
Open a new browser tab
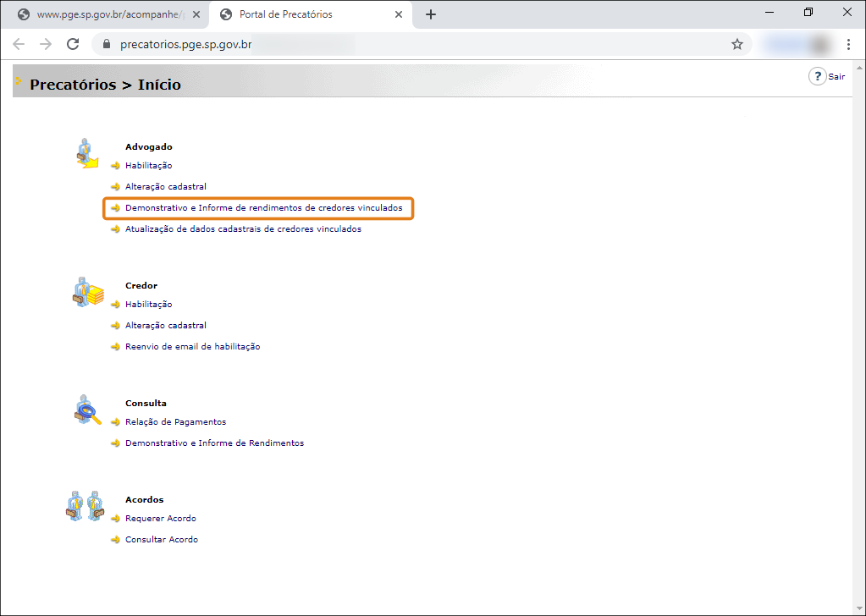(x=431, y=14)
